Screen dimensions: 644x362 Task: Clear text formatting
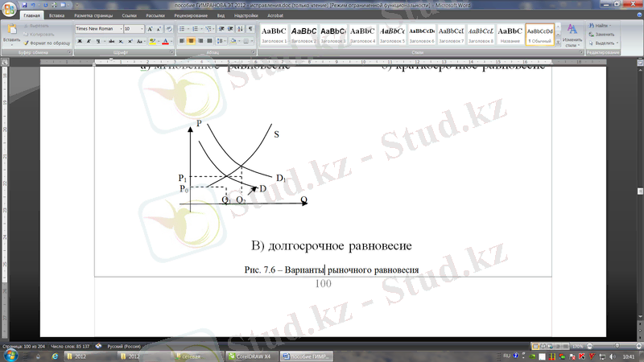[x=169, y=29]
